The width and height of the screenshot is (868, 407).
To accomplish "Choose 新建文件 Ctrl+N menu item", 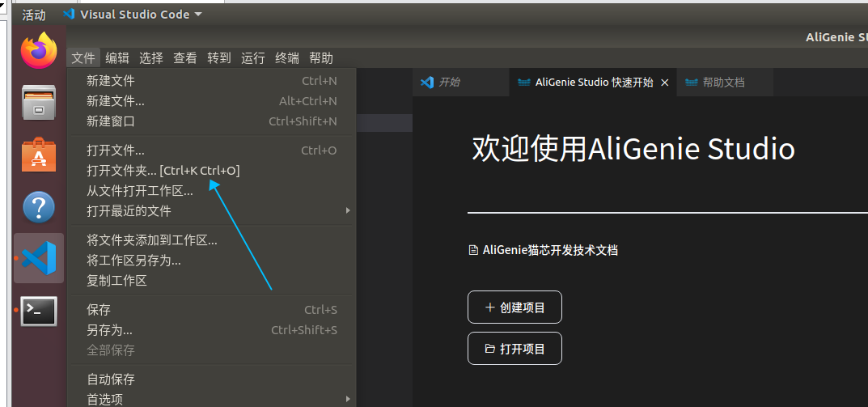I will click(x=211, y=81).
